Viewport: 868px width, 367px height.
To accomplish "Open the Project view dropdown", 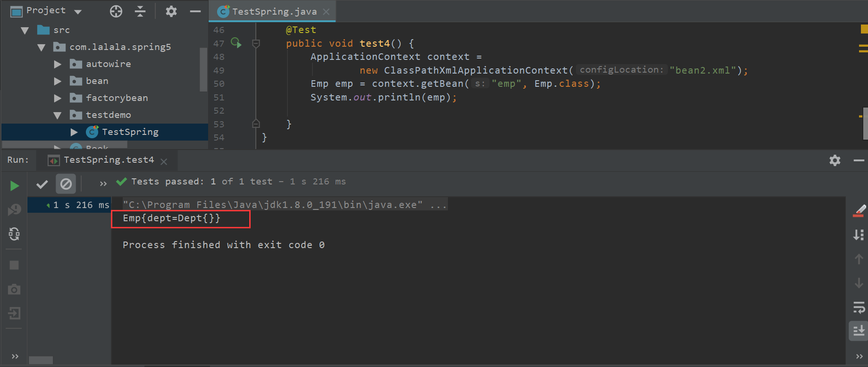I will 78,11.
